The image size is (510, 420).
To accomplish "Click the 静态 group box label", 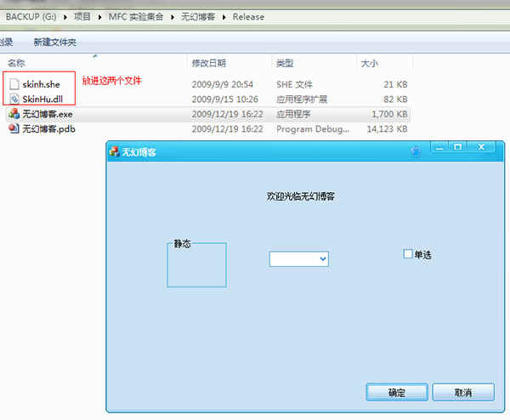I will point(182,243).
